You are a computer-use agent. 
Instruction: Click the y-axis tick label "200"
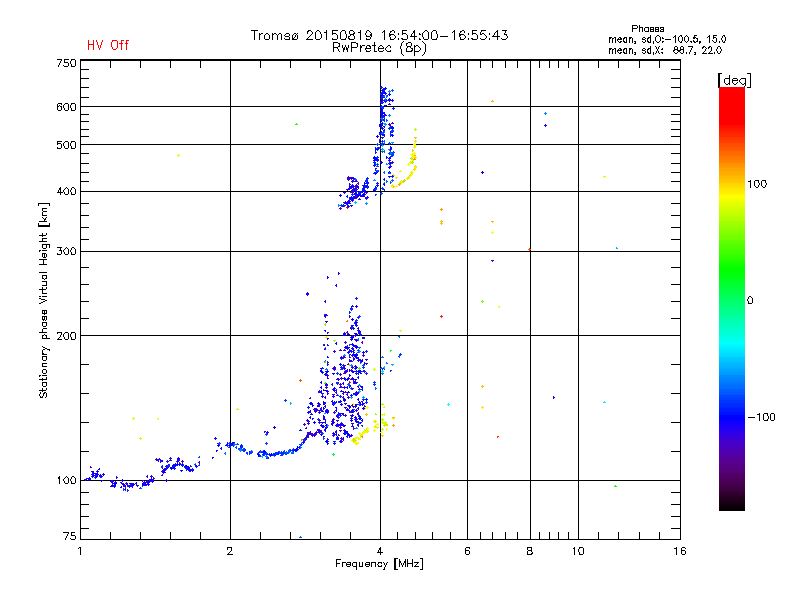pos(66,336)
